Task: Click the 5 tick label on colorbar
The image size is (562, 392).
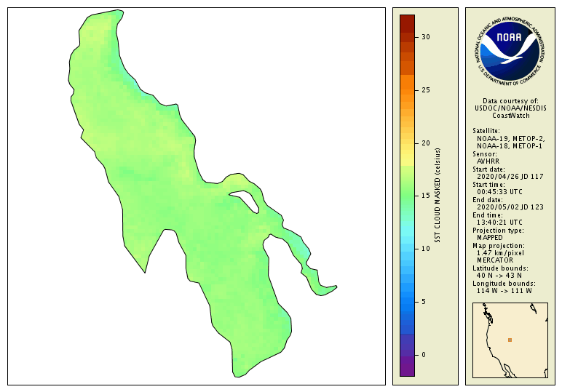Action: [424, 302]
